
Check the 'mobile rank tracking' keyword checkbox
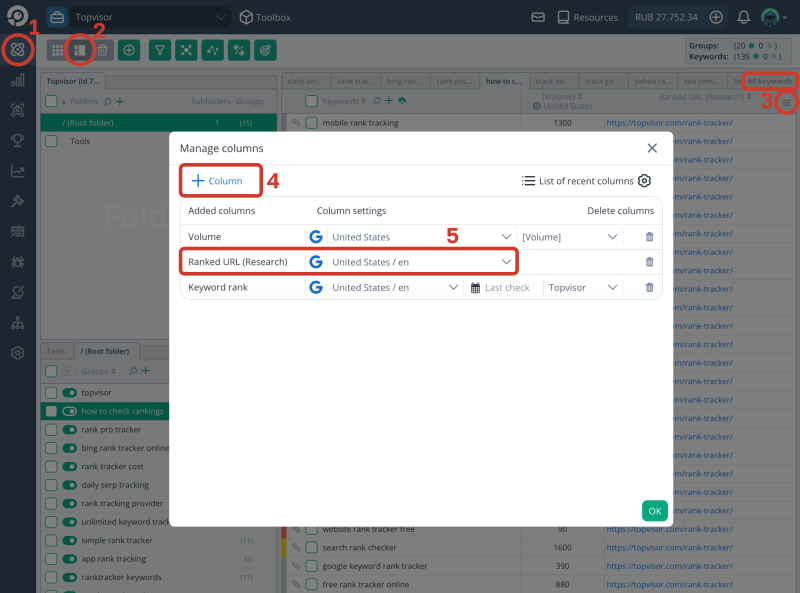pyautogui.click(x=312, y=123)
